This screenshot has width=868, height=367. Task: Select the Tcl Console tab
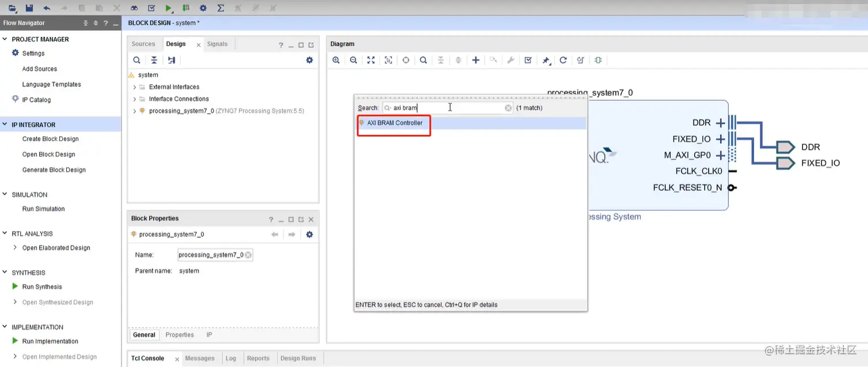coord(147,358)
